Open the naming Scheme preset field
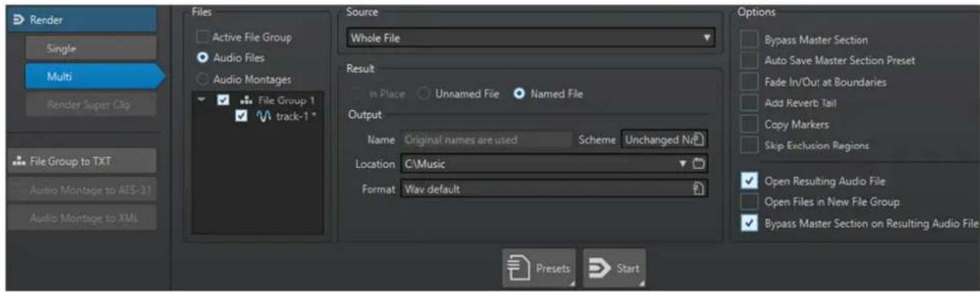The height and width of the screenshot is (292, 980). pyautogui.click(x=665, y=140)
